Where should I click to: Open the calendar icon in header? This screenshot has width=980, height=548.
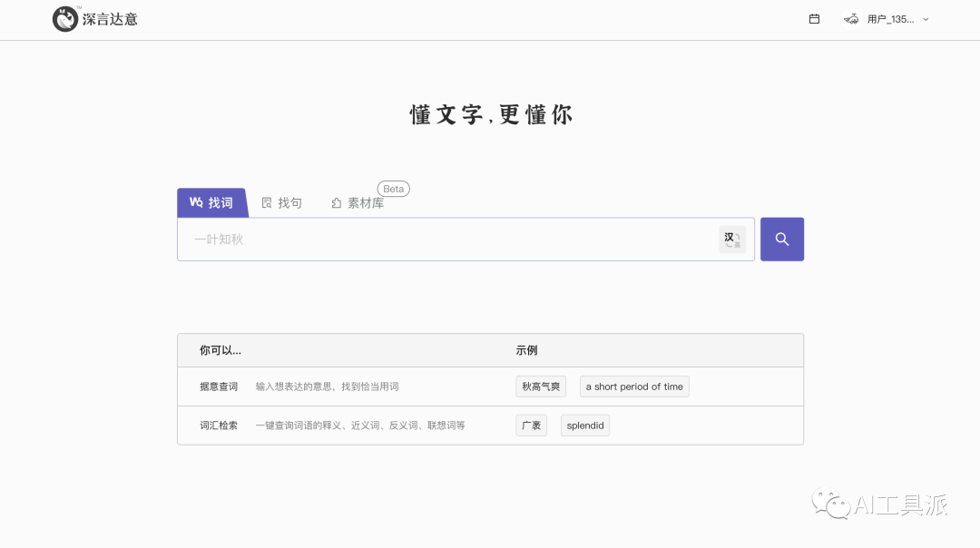click(x=814, y=19)
